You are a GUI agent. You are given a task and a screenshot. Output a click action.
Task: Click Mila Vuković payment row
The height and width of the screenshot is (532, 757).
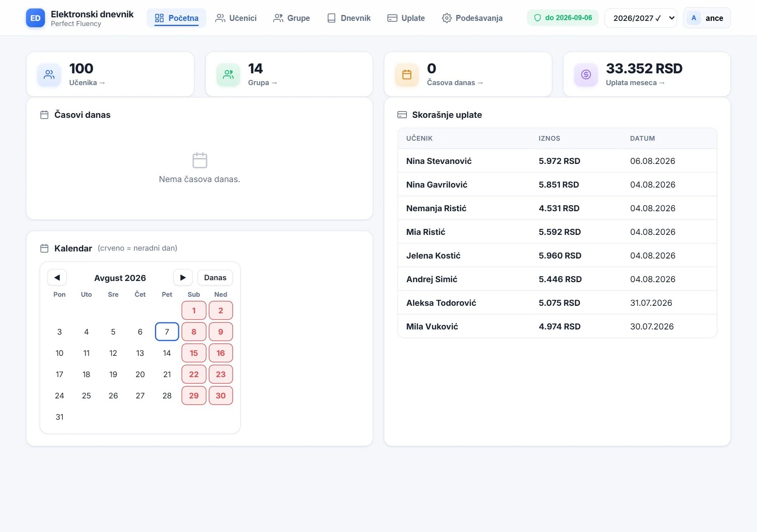(x=557, y=326)
